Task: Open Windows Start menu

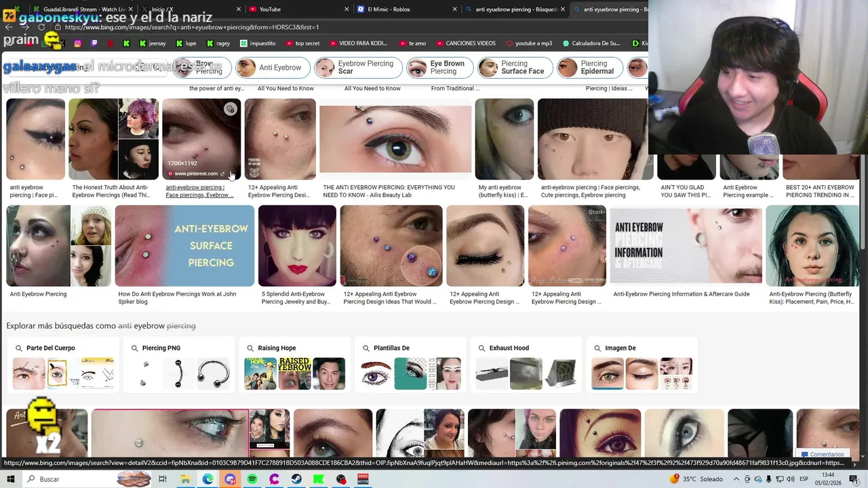Action: 11,479
